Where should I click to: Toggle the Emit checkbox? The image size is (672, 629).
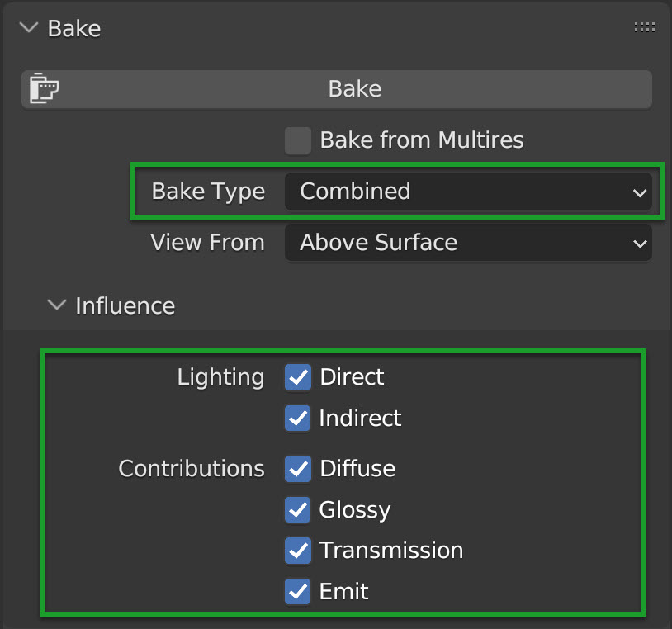(298, 591)
